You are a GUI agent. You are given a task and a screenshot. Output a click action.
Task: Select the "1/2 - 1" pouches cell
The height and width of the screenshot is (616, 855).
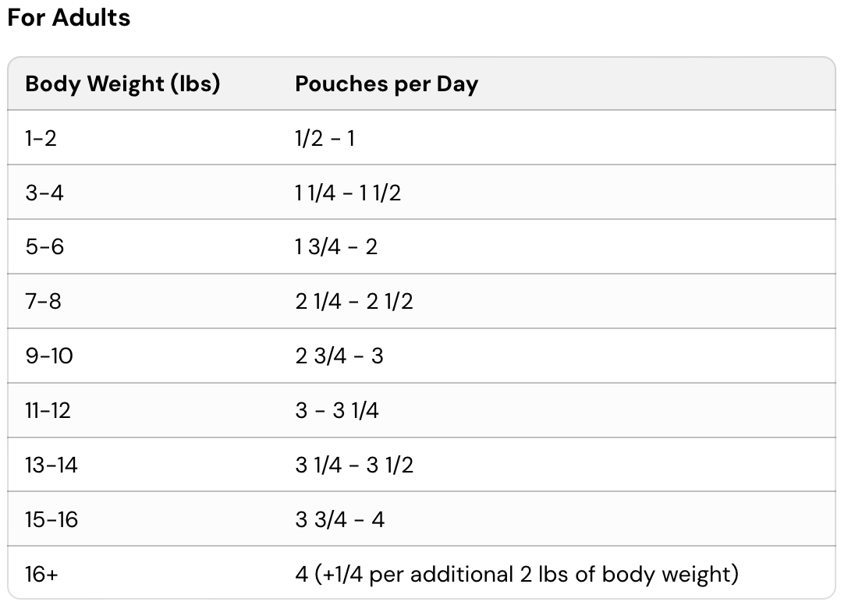(325, 138)
